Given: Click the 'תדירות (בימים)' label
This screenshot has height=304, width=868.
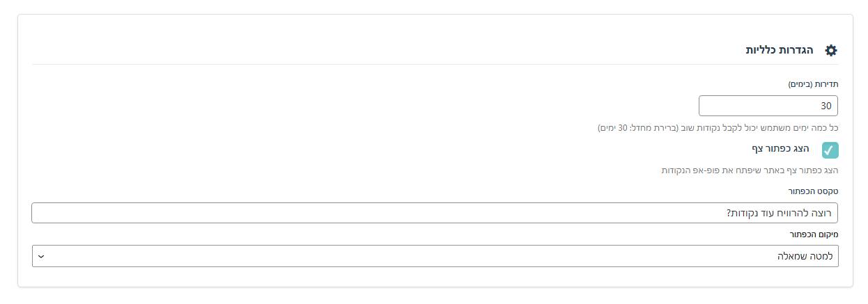Looking at the screenshot, I should pos(813,83).
